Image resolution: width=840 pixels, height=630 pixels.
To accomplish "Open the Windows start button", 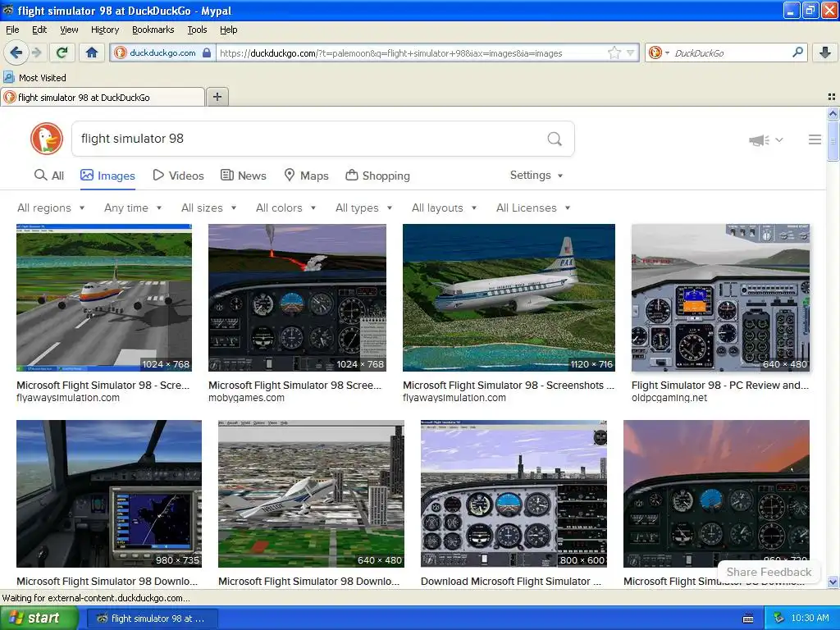I will point(39,619).
